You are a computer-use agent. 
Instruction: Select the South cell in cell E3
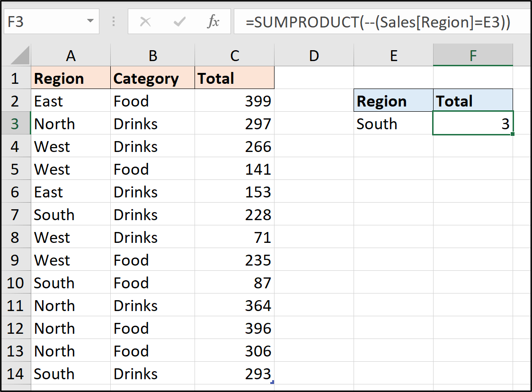(393, 124)
